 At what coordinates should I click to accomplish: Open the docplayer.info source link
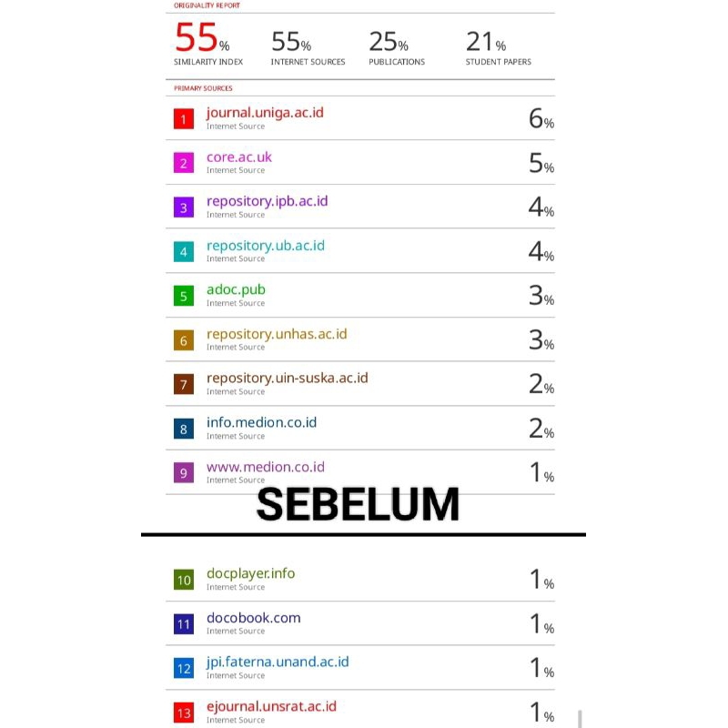tap(250, 573)
